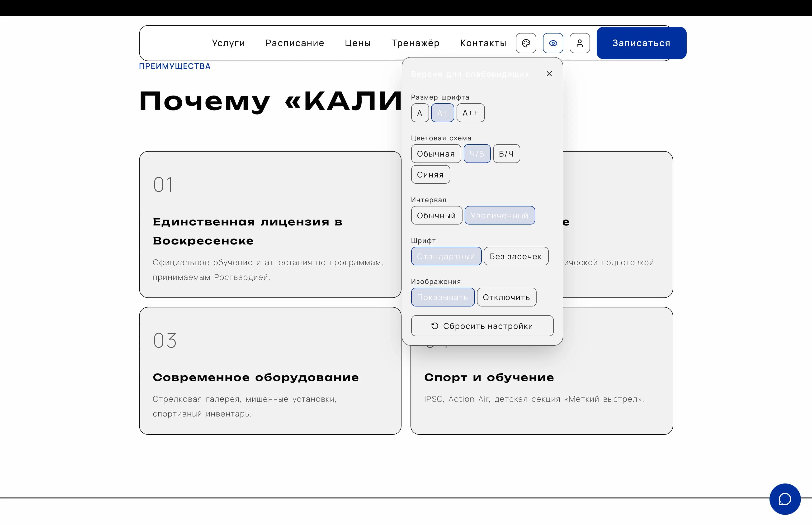This screenshot has height=526, width=812.
Task: Select the Без засечек font
Action: click(x=516, y=256)
